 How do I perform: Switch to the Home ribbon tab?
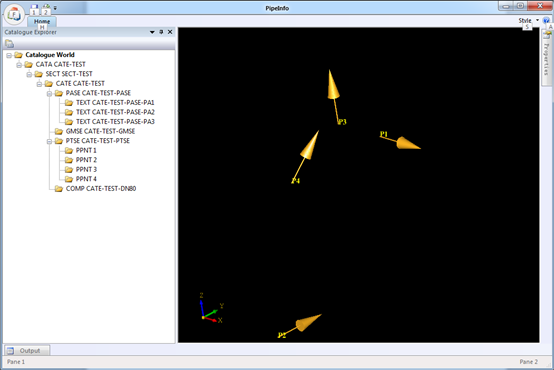pyautogui.click(x=42, y=21)
